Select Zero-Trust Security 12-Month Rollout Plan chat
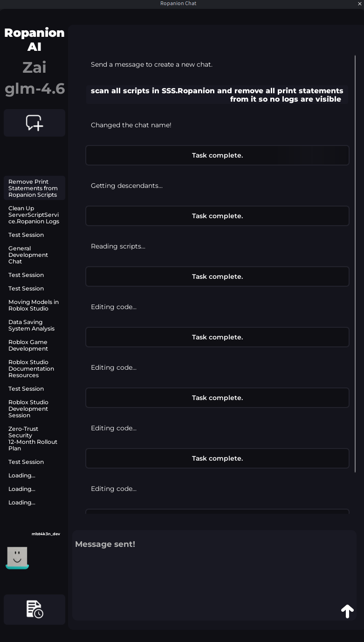The height and width of the screenshot is (642, 364). (x=34, y=439)
